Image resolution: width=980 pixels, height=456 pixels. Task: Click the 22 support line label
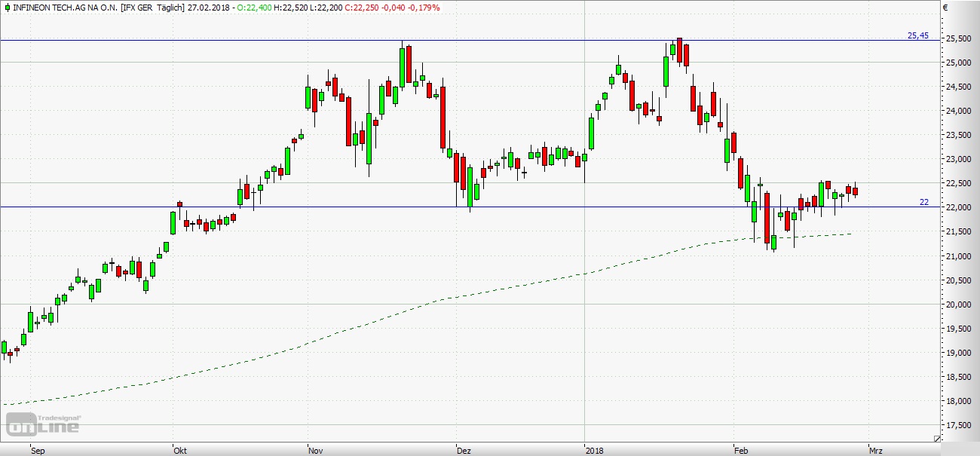coord(923,202)
